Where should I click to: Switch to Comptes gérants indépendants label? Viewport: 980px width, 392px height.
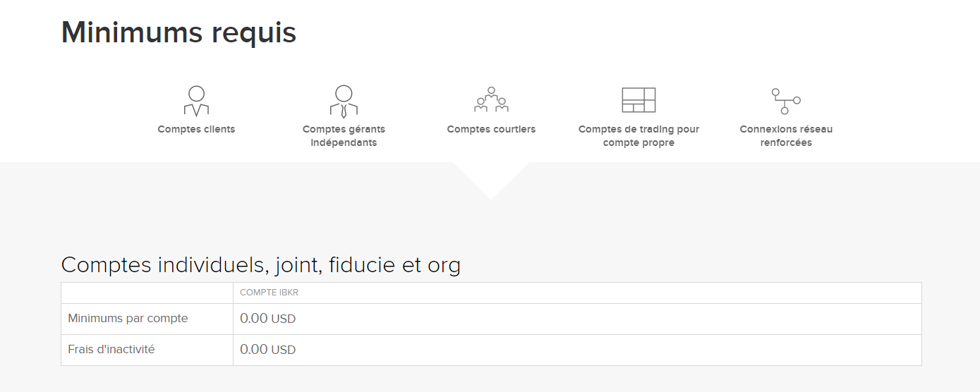[x=344, y=136]
